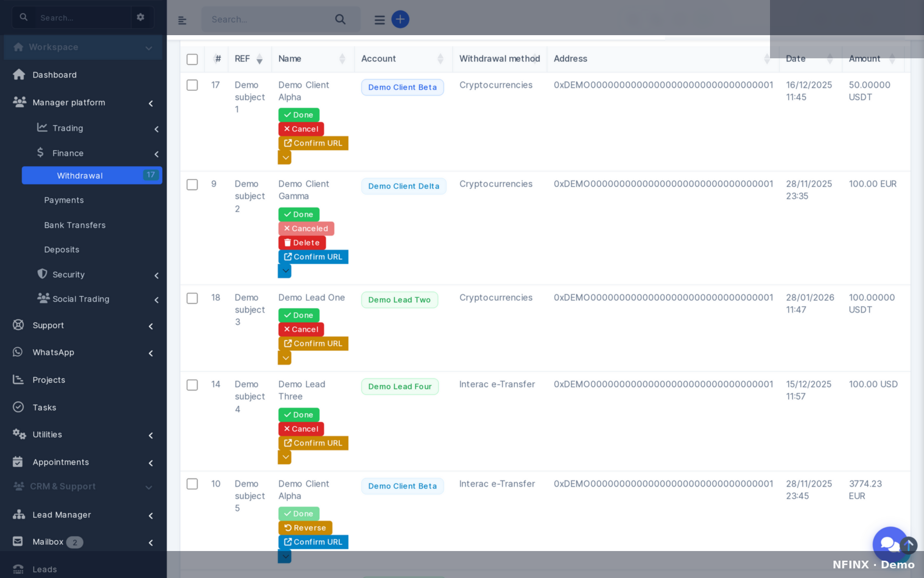This screenshot has width=924, height=578.
Task: Expand the Trading submenu chevron
Action: [x=156, y=129]
